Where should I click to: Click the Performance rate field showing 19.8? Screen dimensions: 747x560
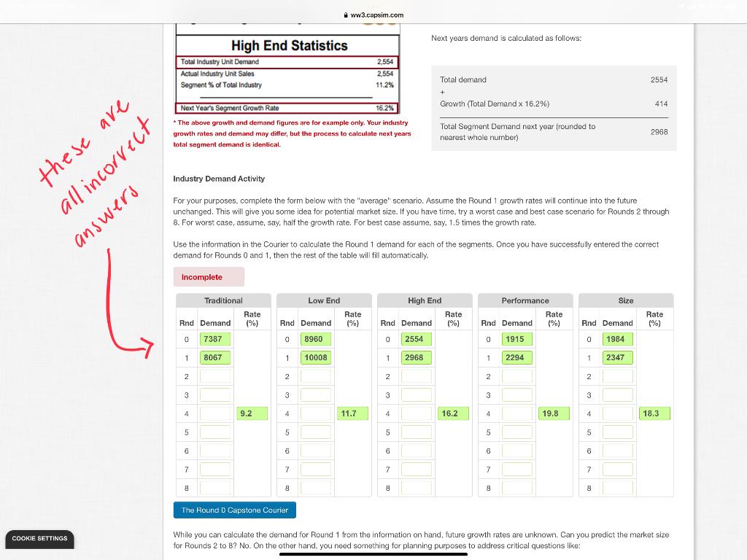554,413
